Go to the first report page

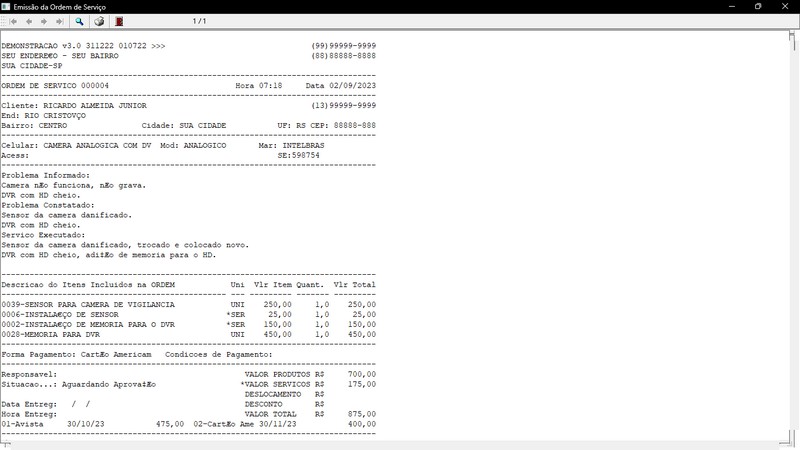pyautogui.click(x=13, y=21)
